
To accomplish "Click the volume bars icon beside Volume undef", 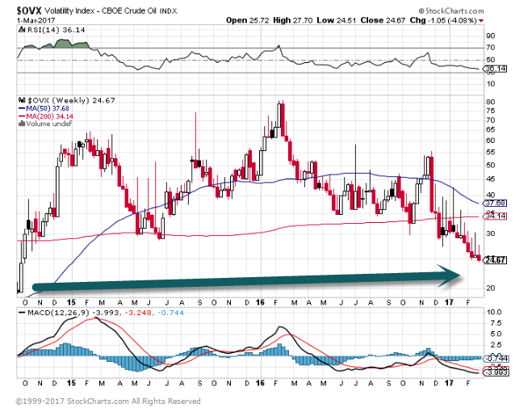I will coord(21,124).
